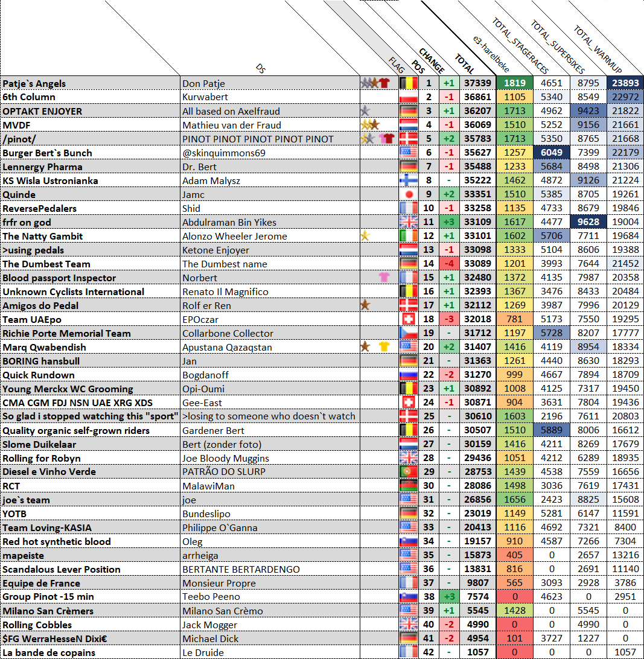Viewport: 644px width, 659px height.
Task: Select the DS name Collarbone Collector
Action: point(228,333)
